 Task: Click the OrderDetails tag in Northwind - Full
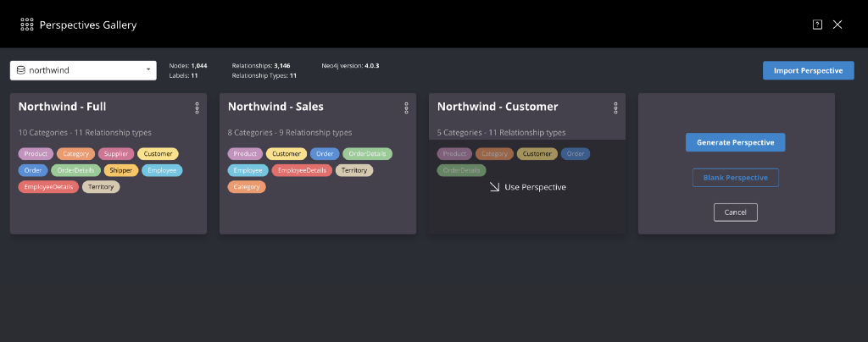coord(75,170)
